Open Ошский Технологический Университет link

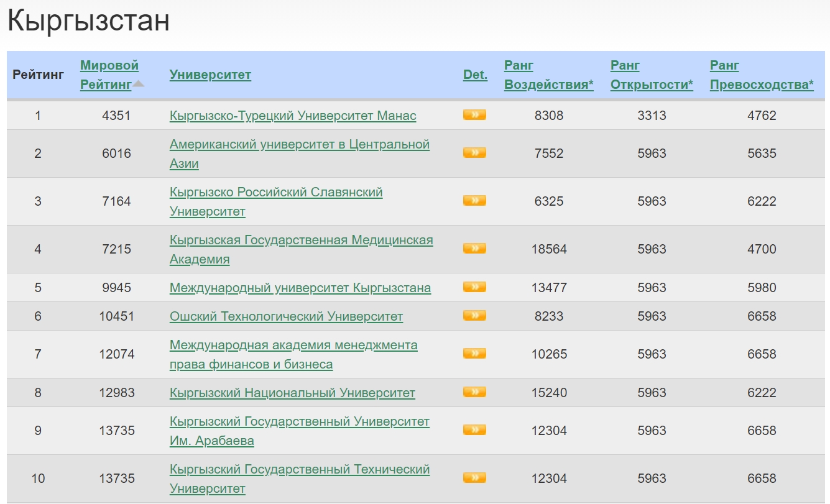286,316
